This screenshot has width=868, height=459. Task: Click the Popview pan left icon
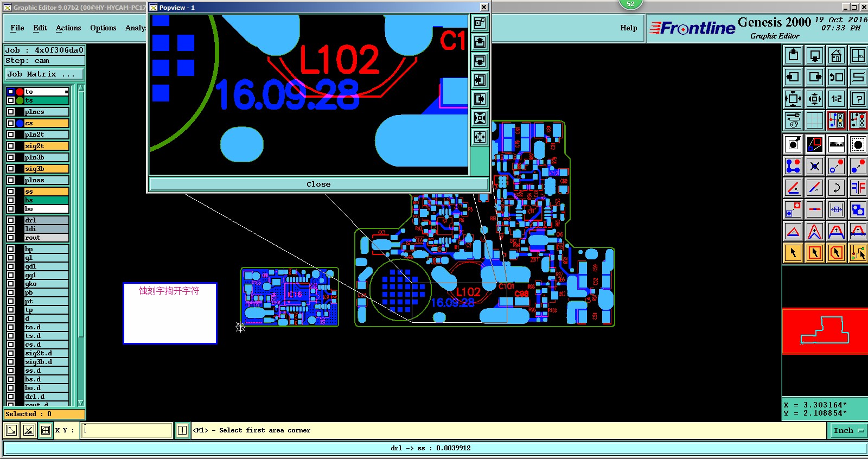pyautogui.click(x=480, y=80)
